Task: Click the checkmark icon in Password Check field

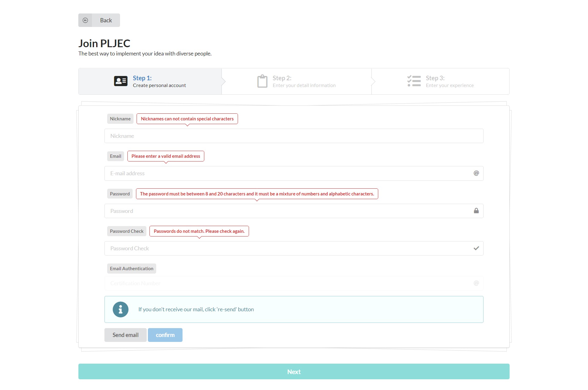Action: click(476, 248)
